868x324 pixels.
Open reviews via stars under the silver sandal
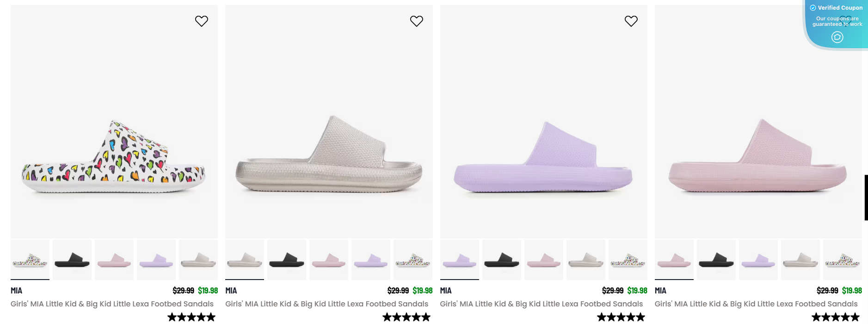[406, 317]
